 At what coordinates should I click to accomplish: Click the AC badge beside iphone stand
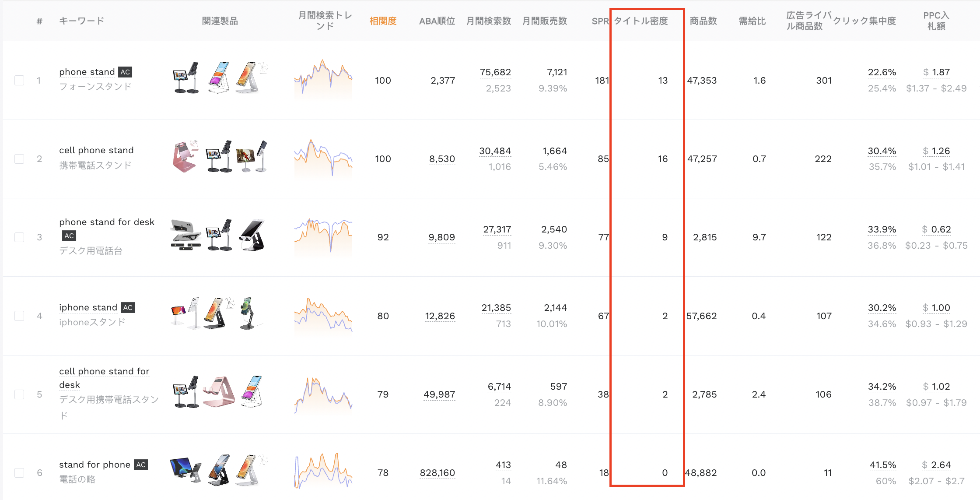click(x=128, y=307)
